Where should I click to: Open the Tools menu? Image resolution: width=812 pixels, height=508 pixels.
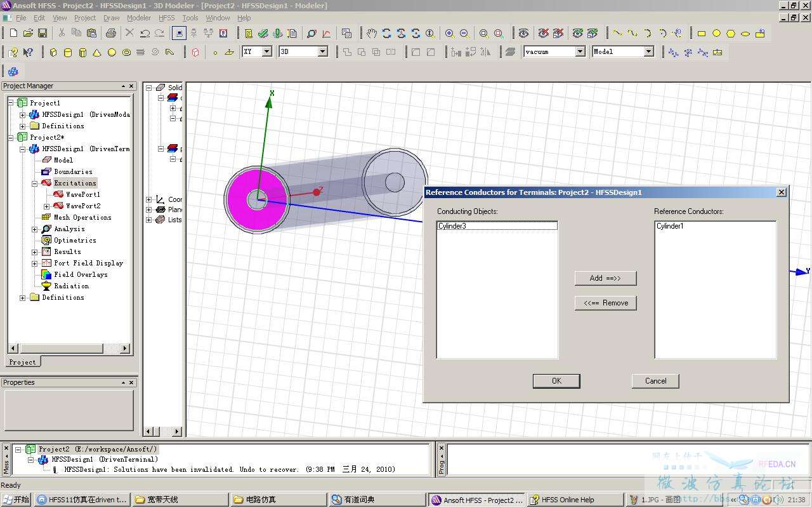click(x=190, y=18)
